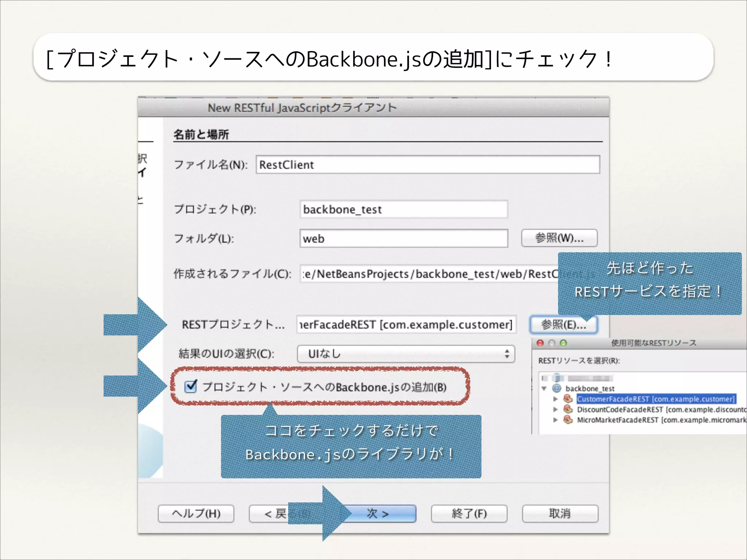Select CustomerFacadeREST [com.example.customer] resource
747x560 pixels.
coord(656,399)
